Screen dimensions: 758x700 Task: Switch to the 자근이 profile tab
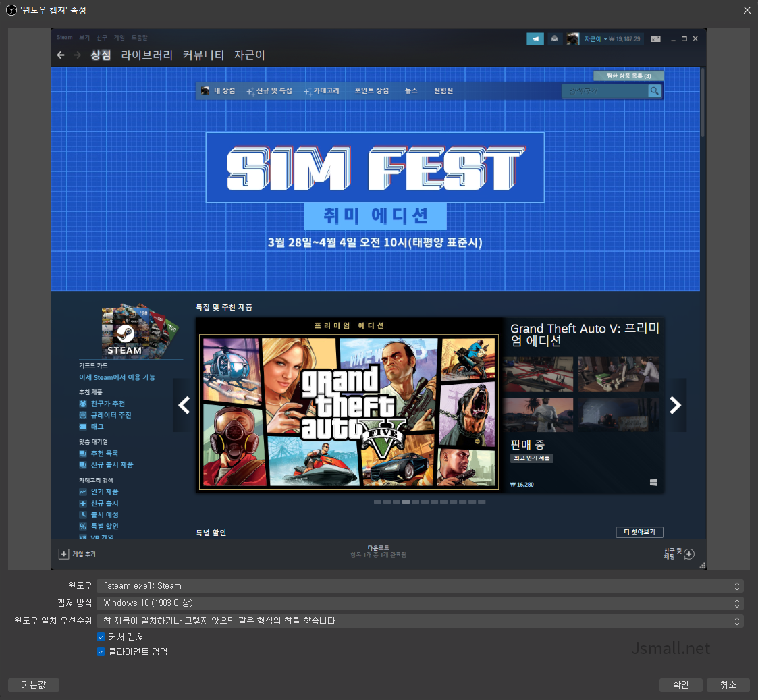[250, 55]
